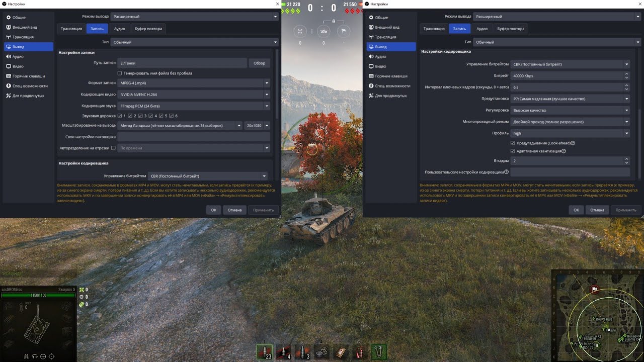This screenshot has height=362, width=644.
Task: Click Отмена in left settings window
Action: point(234,210)
